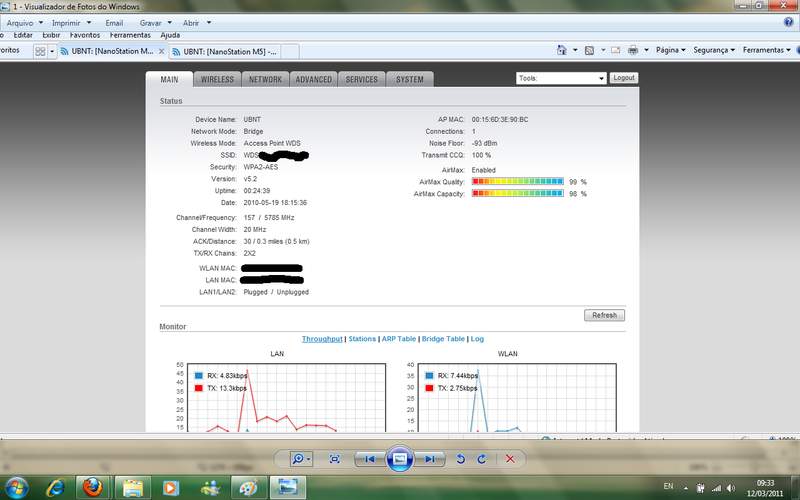
Task: Switch to the SERVICES tab
Action: (361, 80)
